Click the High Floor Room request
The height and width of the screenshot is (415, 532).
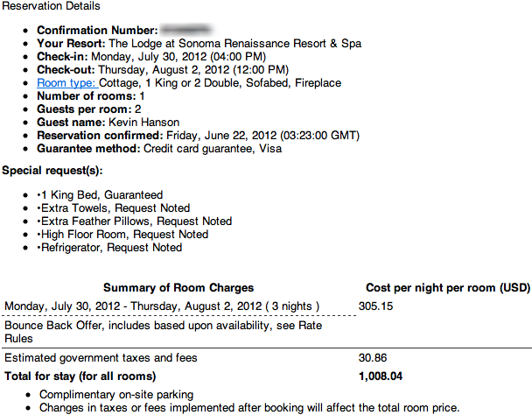click(122, 235)
